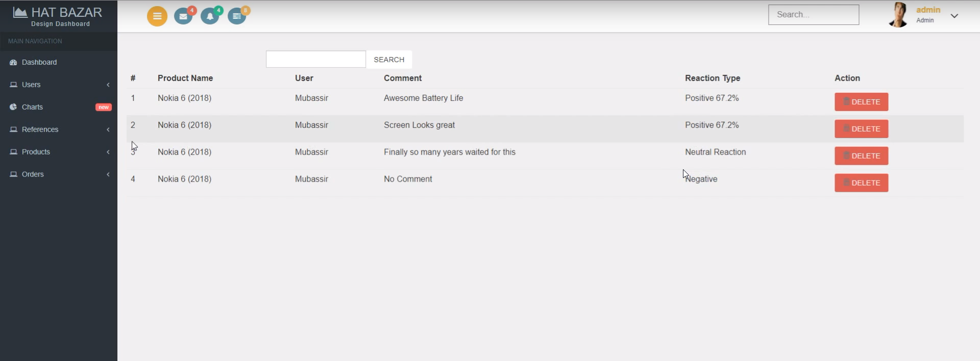This screenshot has height=361, width=980.
Task: Expand the Products submenu chevron
Action: (x=108, y=152)
